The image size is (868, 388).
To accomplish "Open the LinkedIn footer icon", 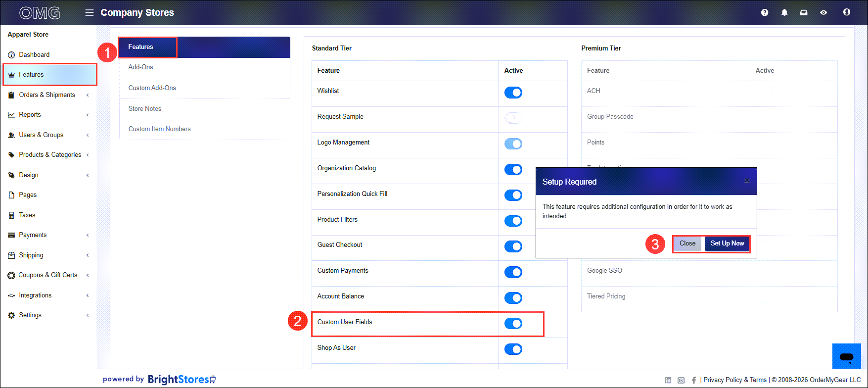I will [x=668, y=380].
